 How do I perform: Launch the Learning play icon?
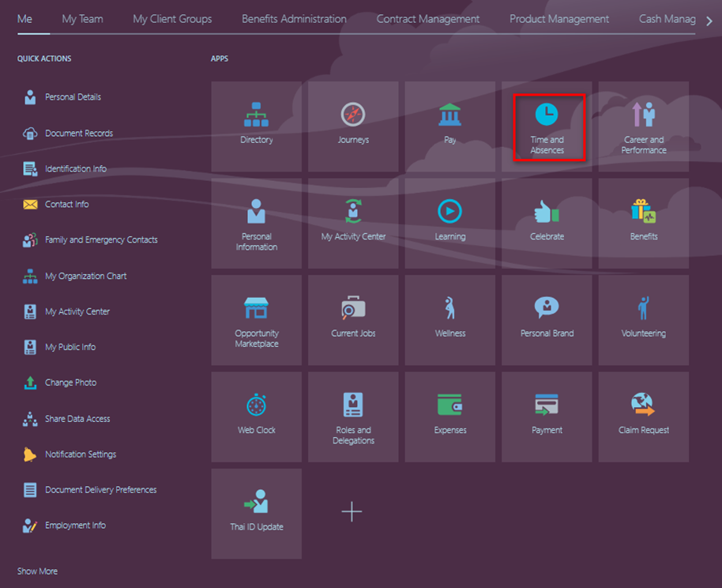449,212
